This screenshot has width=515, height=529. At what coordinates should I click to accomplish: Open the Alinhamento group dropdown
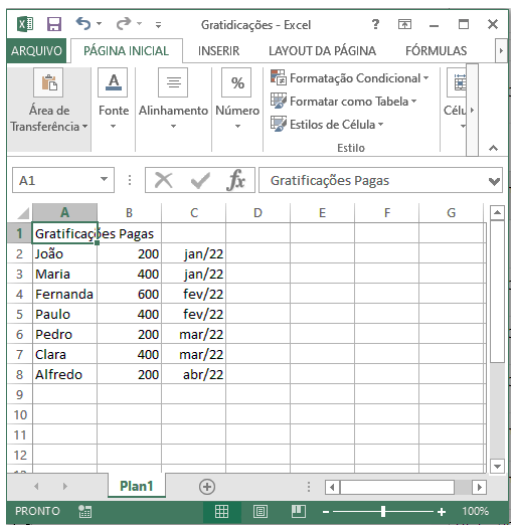click(x=173, y=126)
